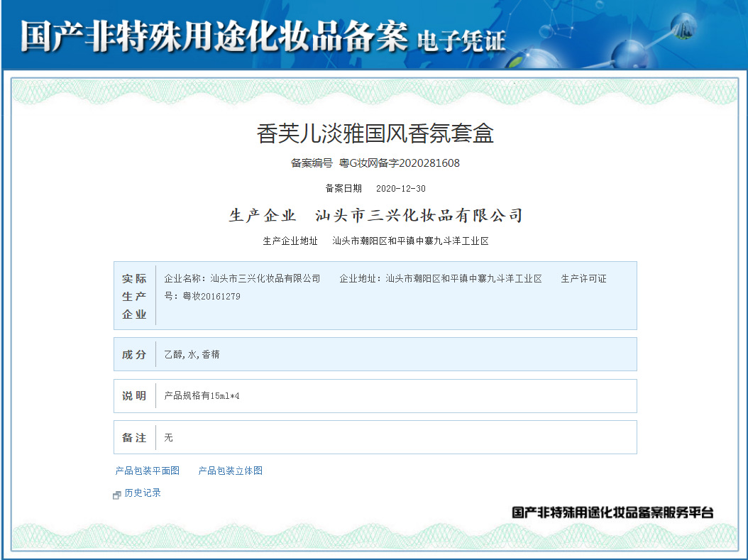Click the 备注 remarks row
Screen dimensions: 748x560
click(134, 438)
